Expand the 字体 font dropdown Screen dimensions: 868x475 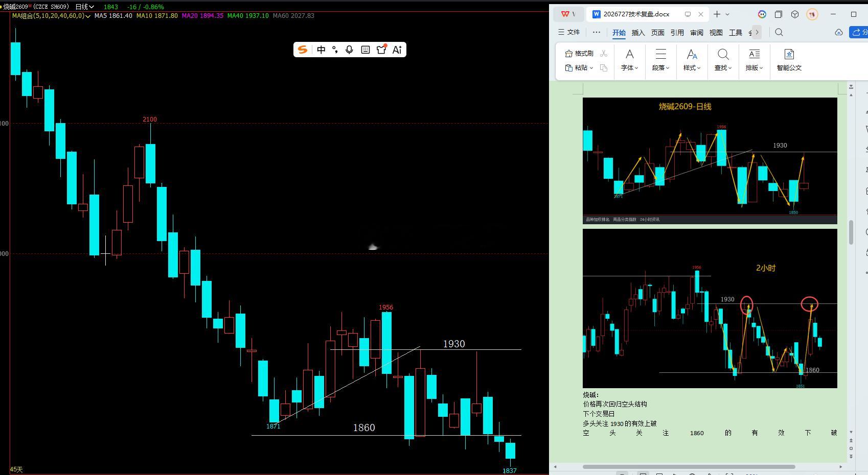coord(629,60)
